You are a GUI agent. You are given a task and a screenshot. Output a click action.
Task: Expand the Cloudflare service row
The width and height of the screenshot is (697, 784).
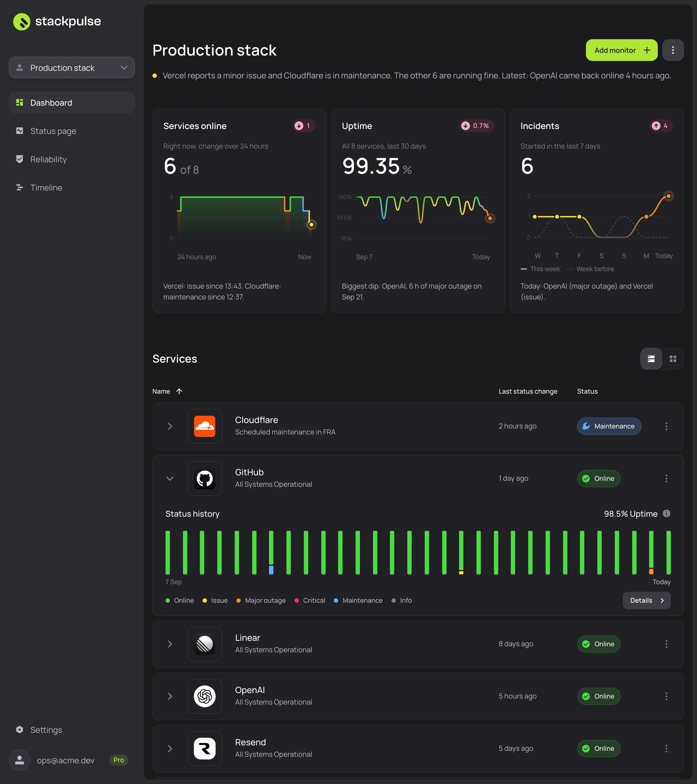[x=170, y=426]
